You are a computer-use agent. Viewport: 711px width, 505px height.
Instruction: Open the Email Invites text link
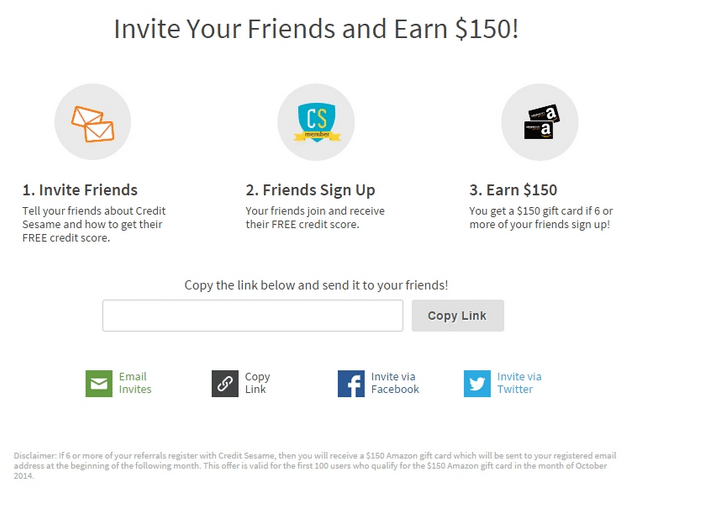click(x=135, y=383)
